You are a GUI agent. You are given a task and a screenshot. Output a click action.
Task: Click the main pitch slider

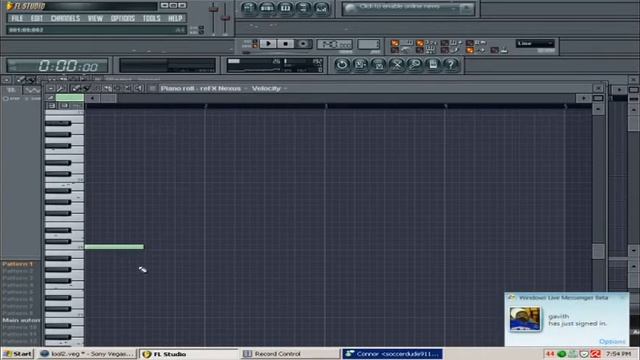point(225,18)
